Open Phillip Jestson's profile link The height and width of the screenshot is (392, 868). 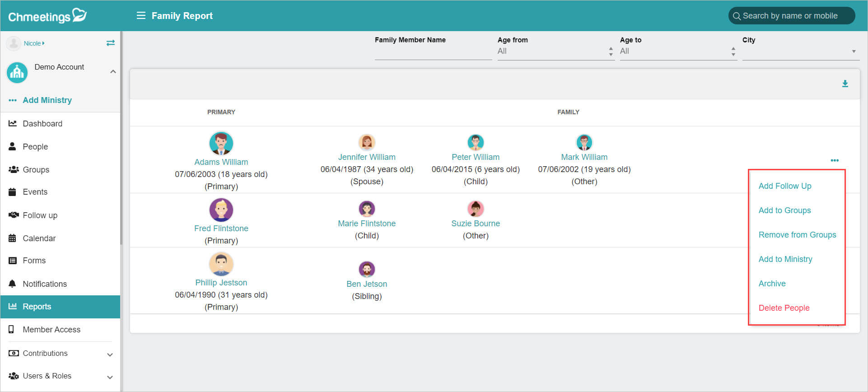pos(221,282)
